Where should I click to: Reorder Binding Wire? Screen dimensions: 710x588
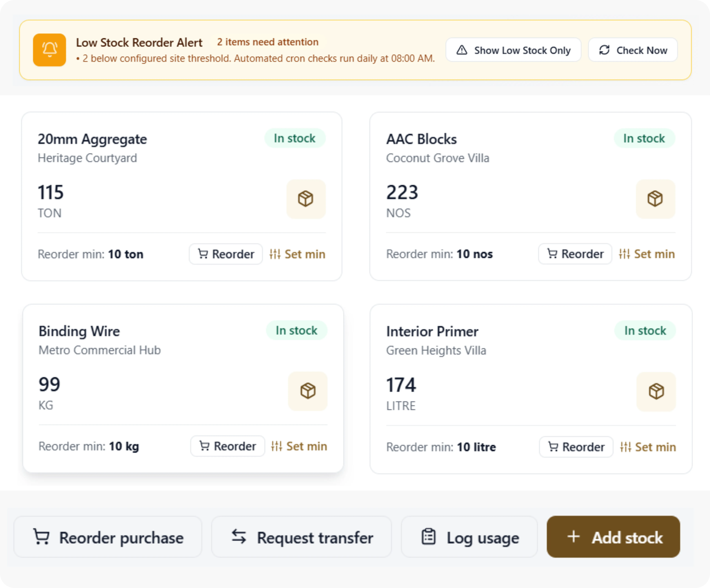point(228,446)
